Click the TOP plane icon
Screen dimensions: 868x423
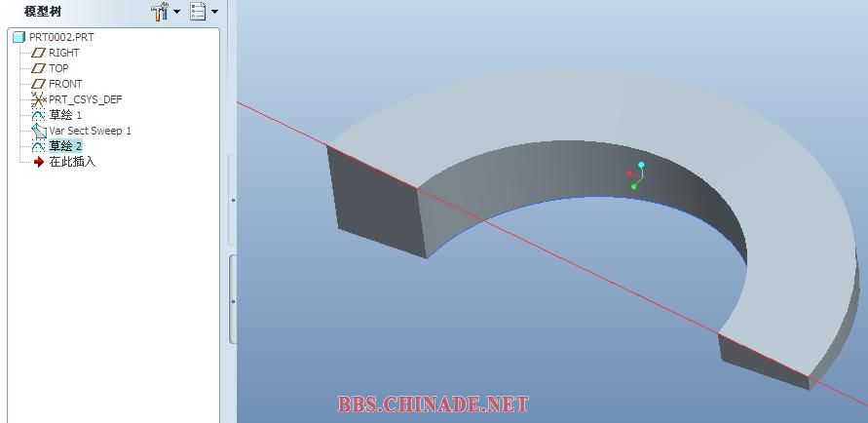(38, 68)
